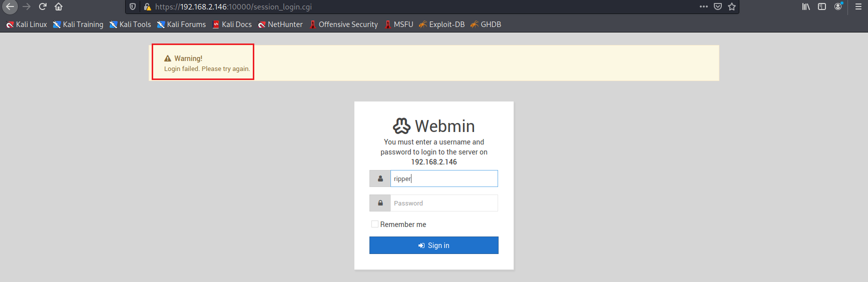The height and width of the screenshot is (282, 868).
Task: Open the site security lock warning icon
Action: click(x=147, y=6)
